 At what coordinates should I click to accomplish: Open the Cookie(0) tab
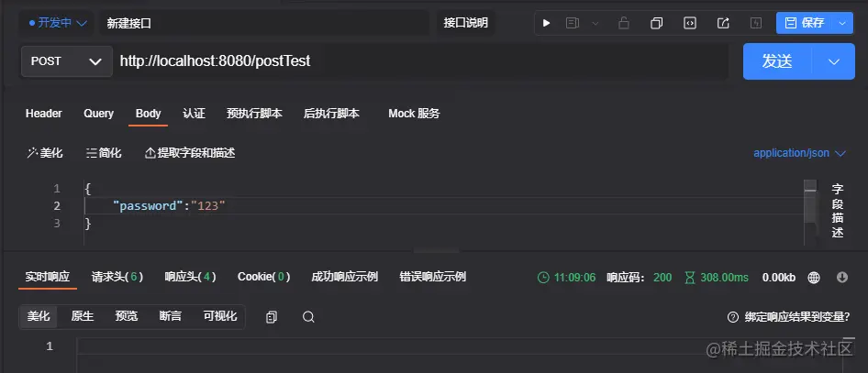[264, 277]
